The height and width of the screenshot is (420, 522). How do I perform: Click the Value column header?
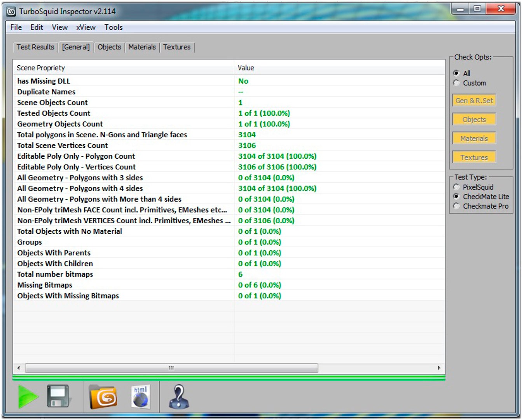pyautogui.click(x=340, y=68)
